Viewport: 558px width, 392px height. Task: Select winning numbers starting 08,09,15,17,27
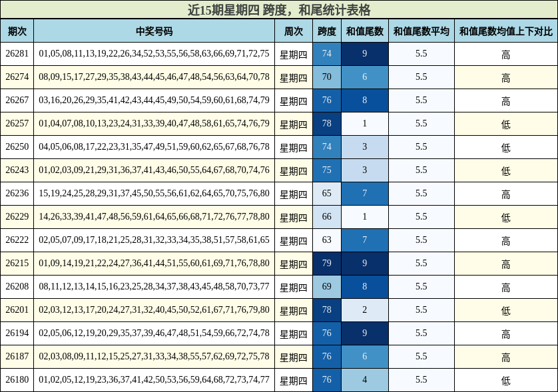click(x=154, y=77)
